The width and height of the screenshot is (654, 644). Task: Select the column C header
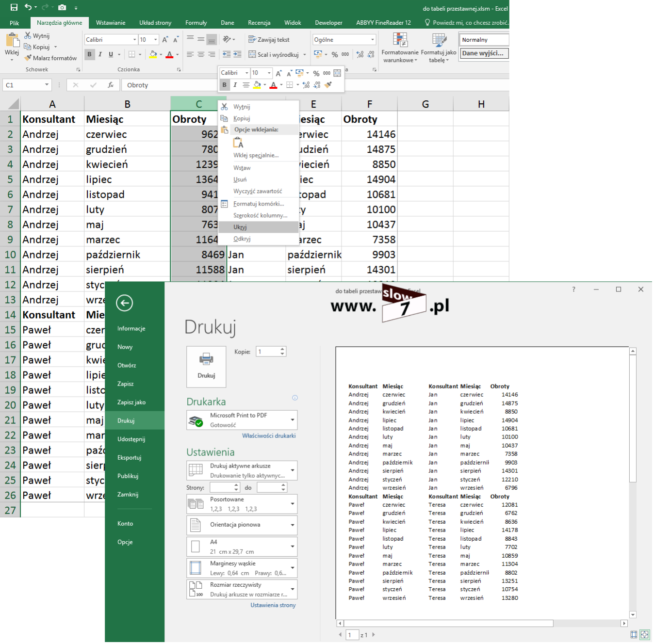pyautogui.click(x=198, y=104)
